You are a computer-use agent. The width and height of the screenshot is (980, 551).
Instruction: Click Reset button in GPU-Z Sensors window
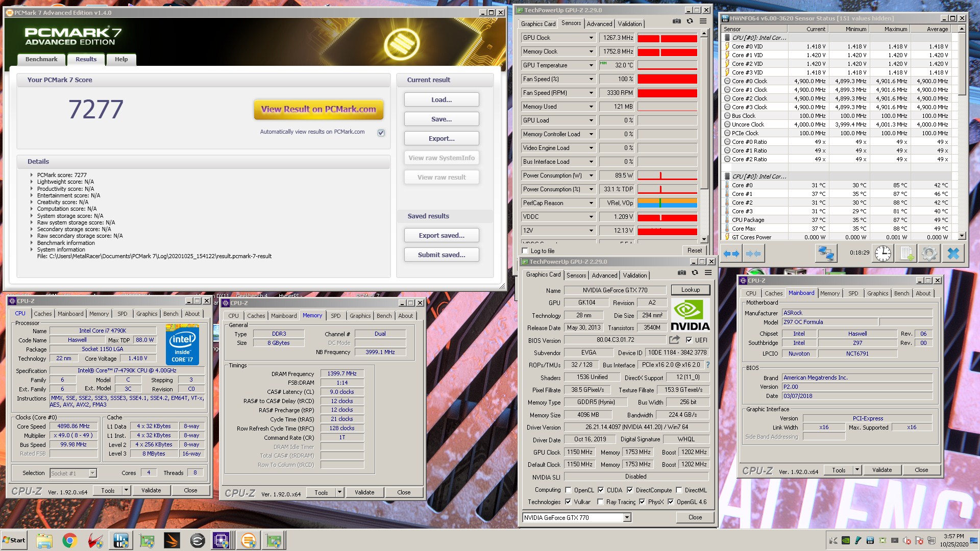694,251
